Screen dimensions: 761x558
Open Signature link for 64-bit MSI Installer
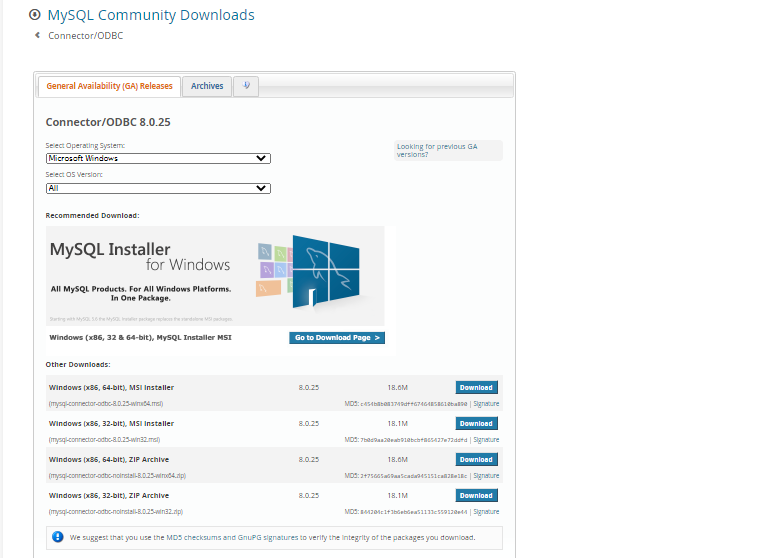coord(486,404)
